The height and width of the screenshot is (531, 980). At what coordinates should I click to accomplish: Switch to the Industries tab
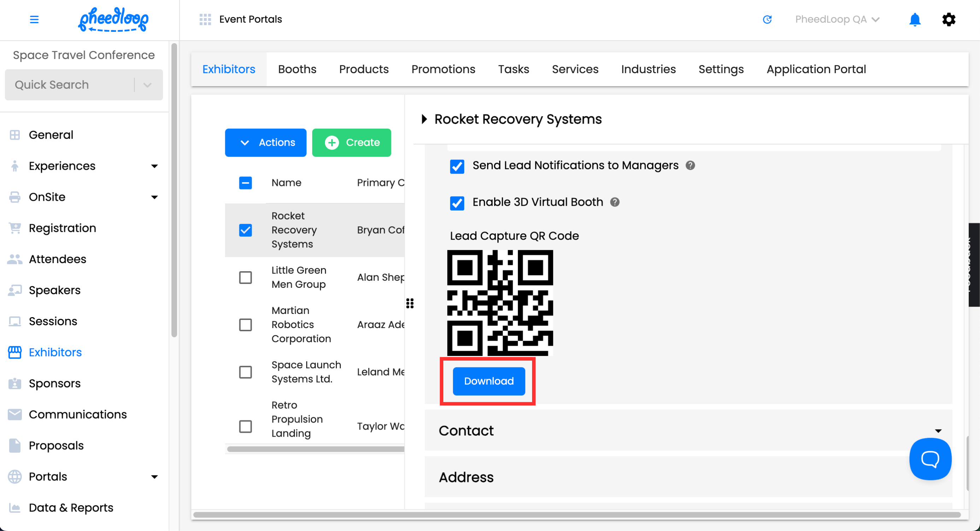click(x=648, y=69)
